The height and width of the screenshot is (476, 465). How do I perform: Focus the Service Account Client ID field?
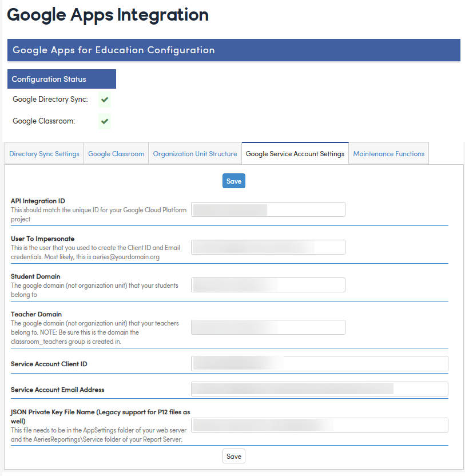[320, 363]
